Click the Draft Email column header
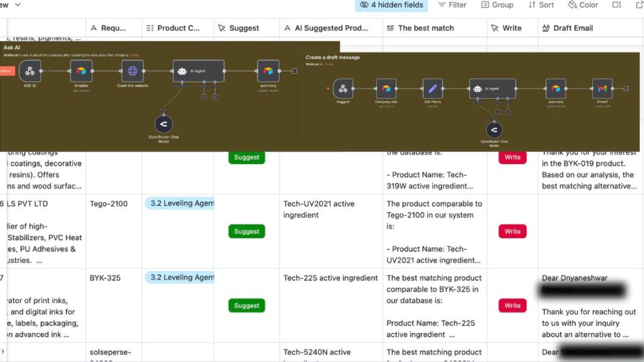 coord(572,28)
